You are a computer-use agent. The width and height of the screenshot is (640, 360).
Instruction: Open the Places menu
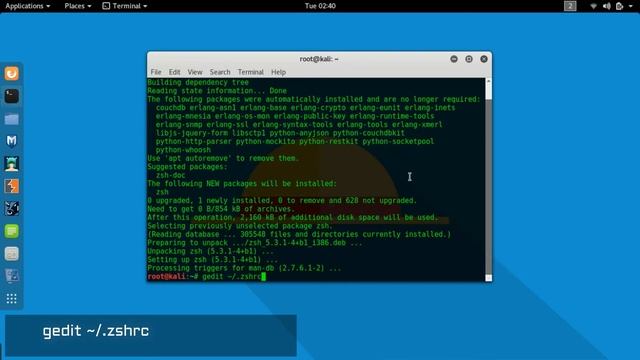[x=78, y=6]
